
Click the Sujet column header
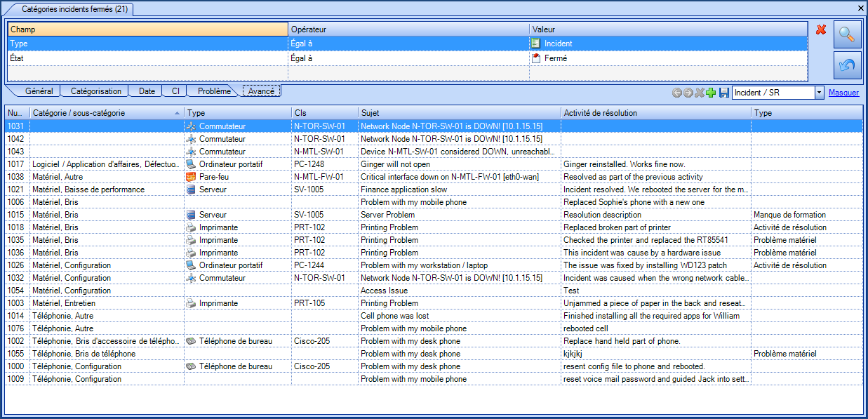coord(460,113)
